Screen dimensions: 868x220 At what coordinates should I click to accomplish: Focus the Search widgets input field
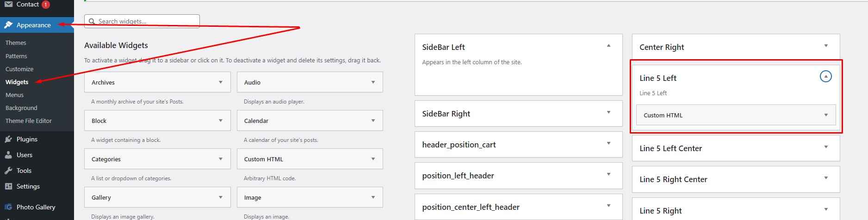point(146,21)
